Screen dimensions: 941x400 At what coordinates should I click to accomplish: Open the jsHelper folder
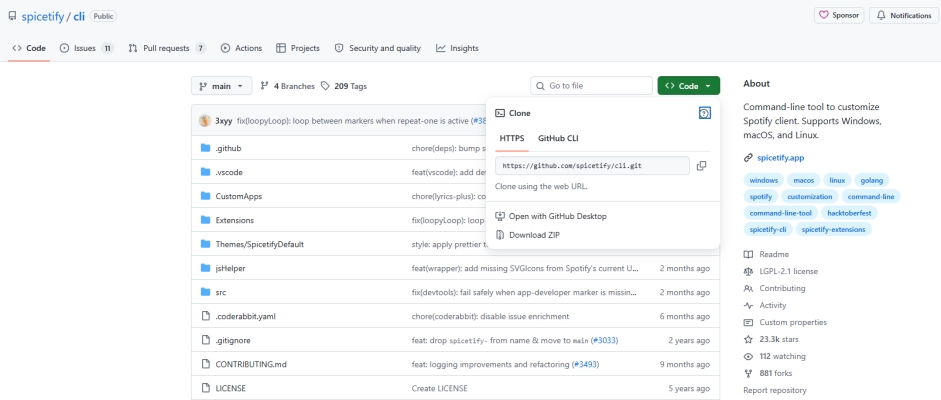pos(230,268)
